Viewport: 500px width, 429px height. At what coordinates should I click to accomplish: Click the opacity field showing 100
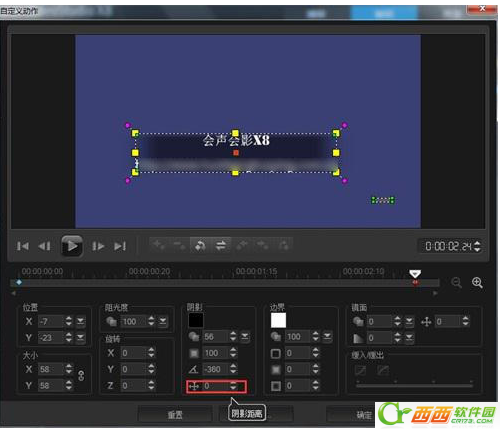pyautogui.click(x=133, y=321)
